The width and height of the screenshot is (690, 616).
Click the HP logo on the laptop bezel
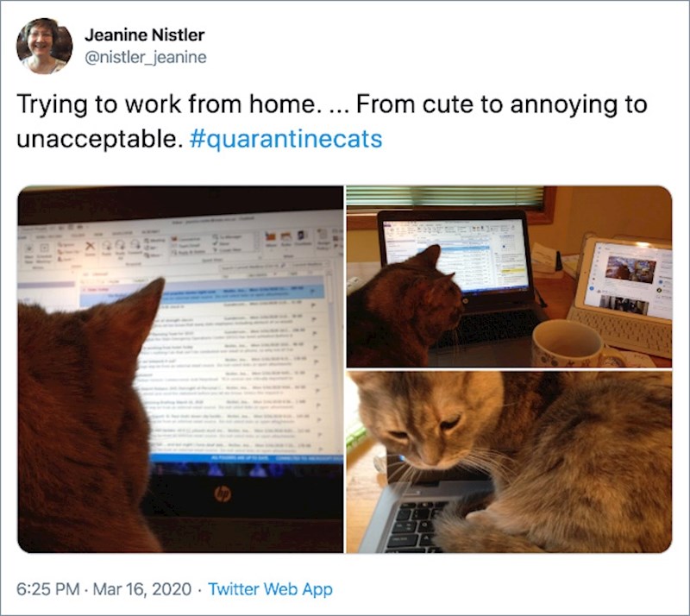coord(222,494)
